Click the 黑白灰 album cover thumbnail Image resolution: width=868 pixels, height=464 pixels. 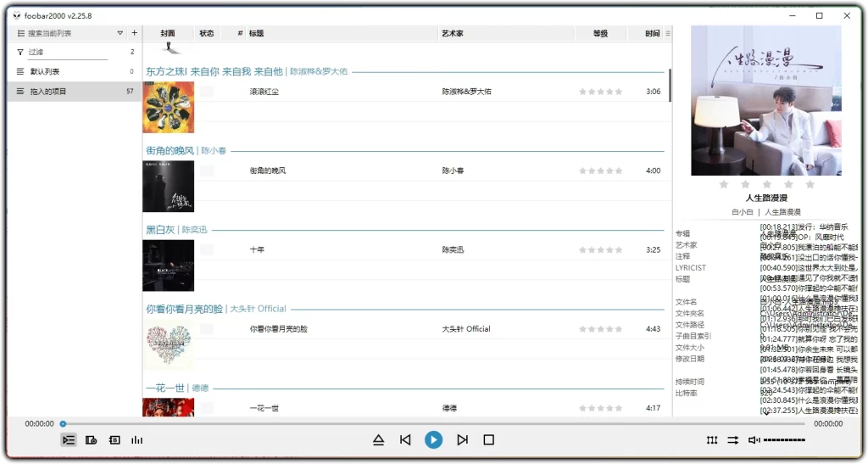(169, 266)
